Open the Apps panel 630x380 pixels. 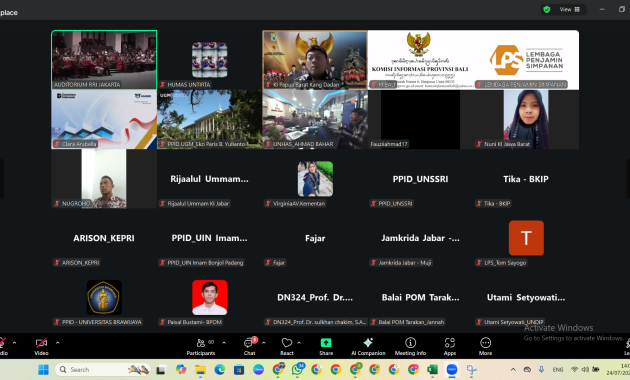(450, 347)
